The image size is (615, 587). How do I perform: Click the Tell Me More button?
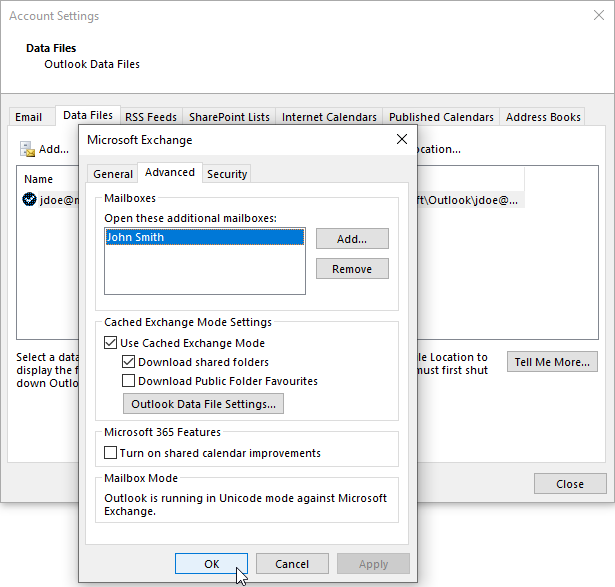pyautogui.click(x=552, y=362)
